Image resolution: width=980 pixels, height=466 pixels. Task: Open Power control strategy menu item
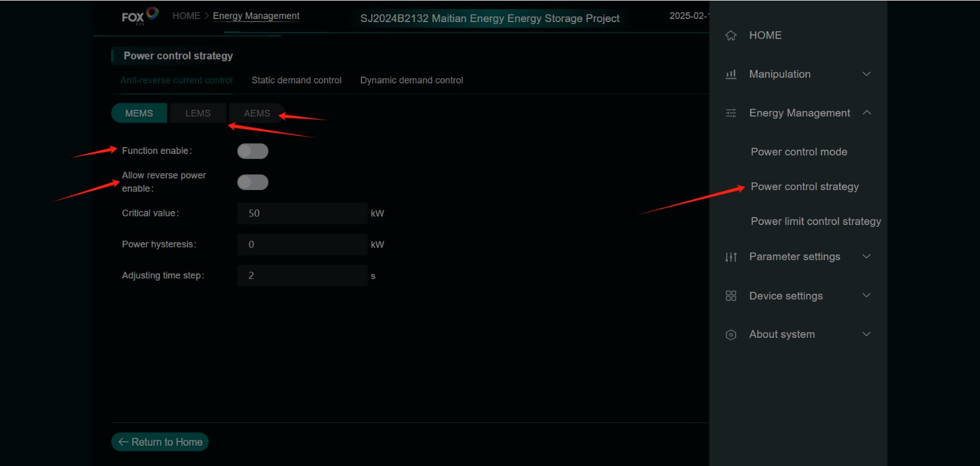(805, 186)
